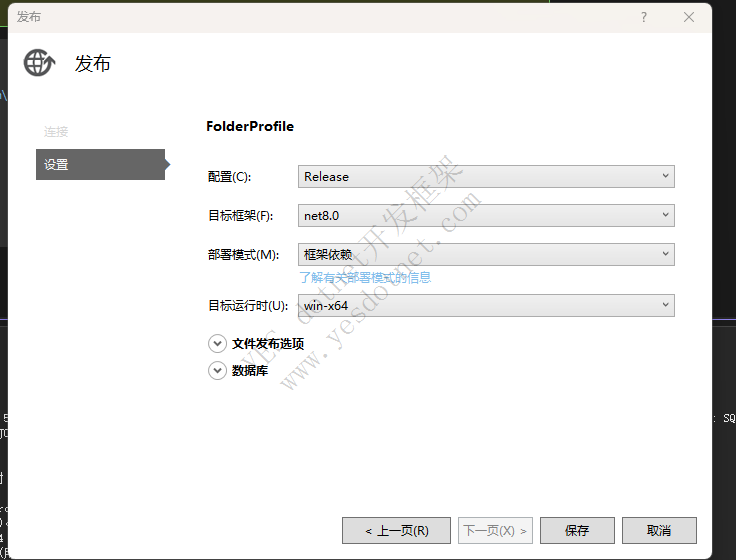736x560 pixels.
Task: Open the 部署模式 框架依赖 dropdown
Action: [x=486, y=254]
